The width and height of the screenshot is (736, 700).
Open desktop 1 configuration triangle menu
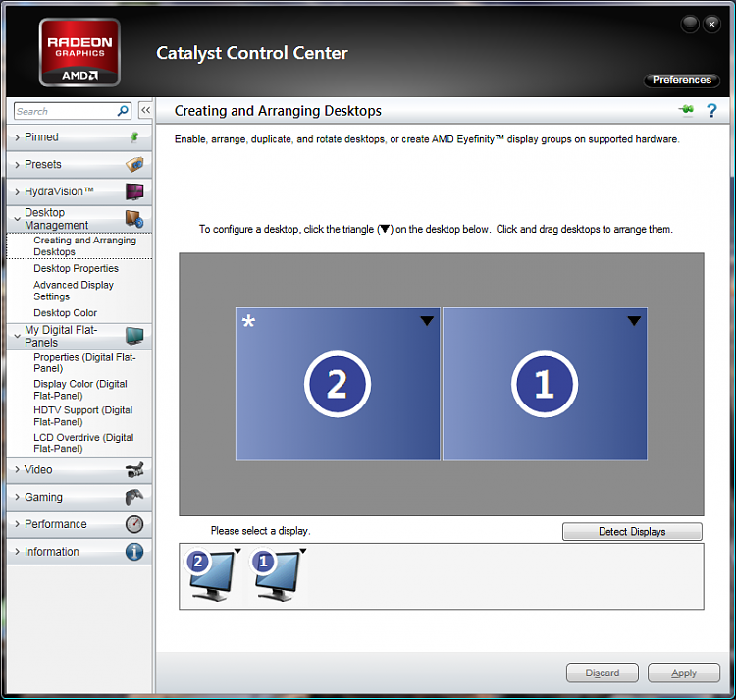(634, 321)
